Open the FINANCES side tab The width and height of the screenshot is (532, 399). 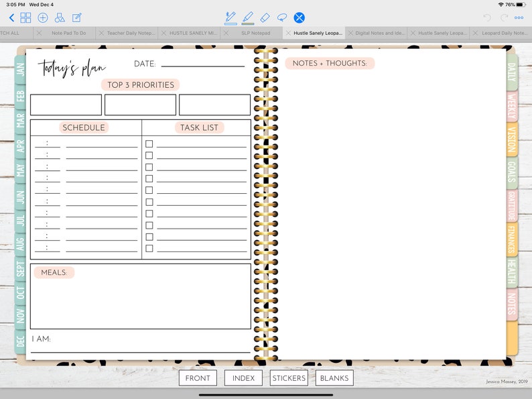click(x=512, y=239)
